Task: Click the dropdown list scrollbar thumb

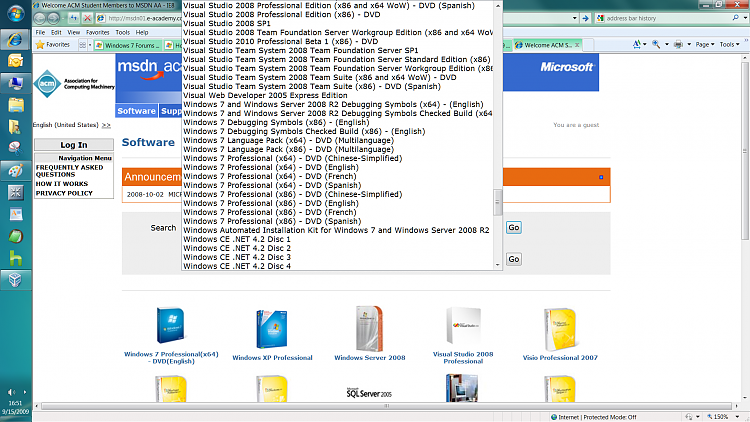Action: [497, 202]
